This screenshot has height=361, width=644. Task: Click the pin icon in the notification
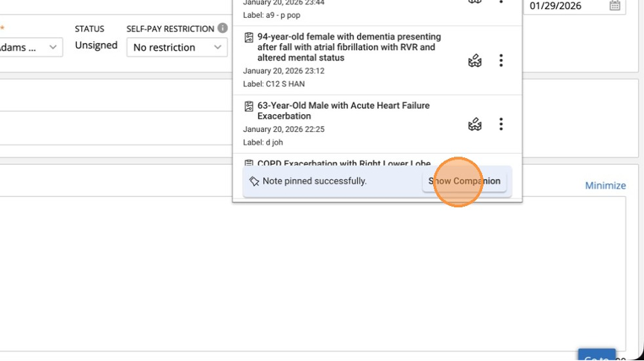[x=254, y=181]
